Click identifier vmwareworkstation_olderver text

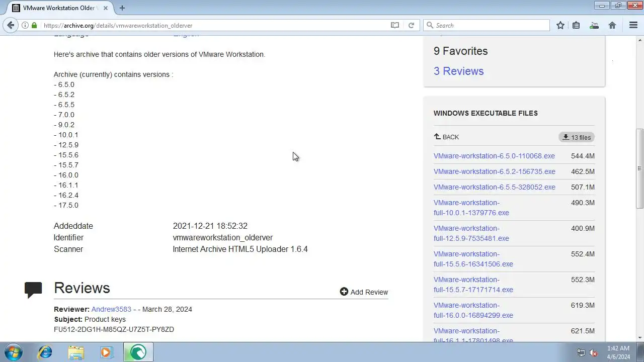point(222,237)
